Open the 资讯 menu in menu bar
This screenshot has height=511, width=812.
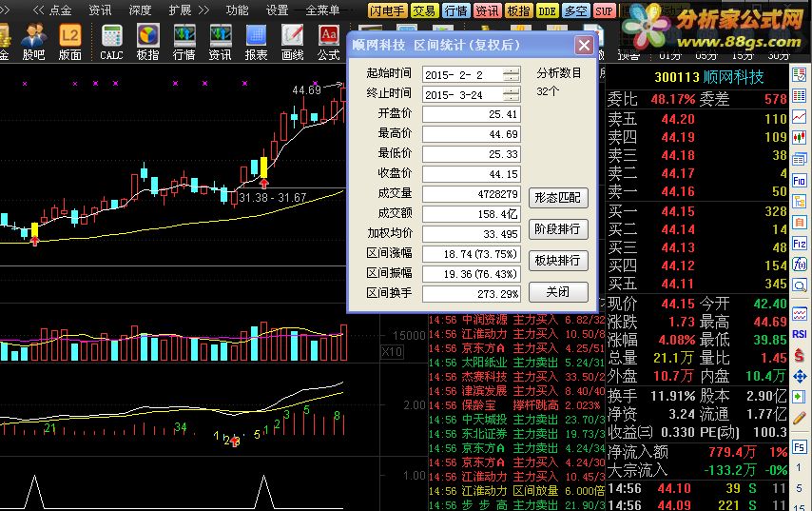100,10
